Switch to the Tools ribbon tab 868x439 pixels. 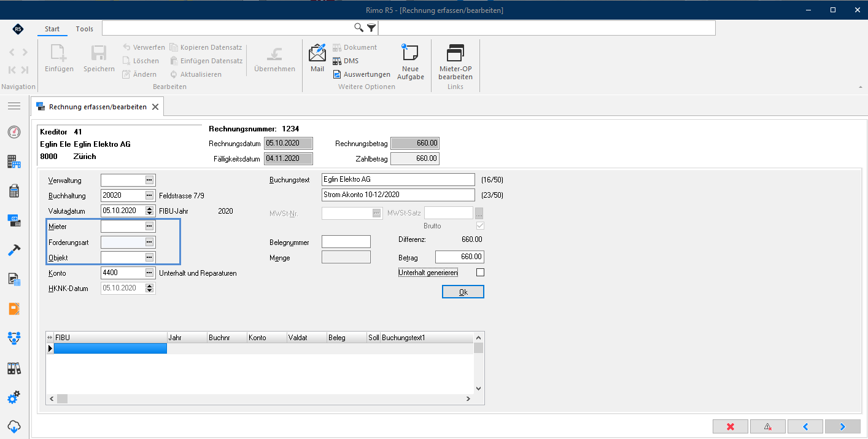(x=85, y=29)
